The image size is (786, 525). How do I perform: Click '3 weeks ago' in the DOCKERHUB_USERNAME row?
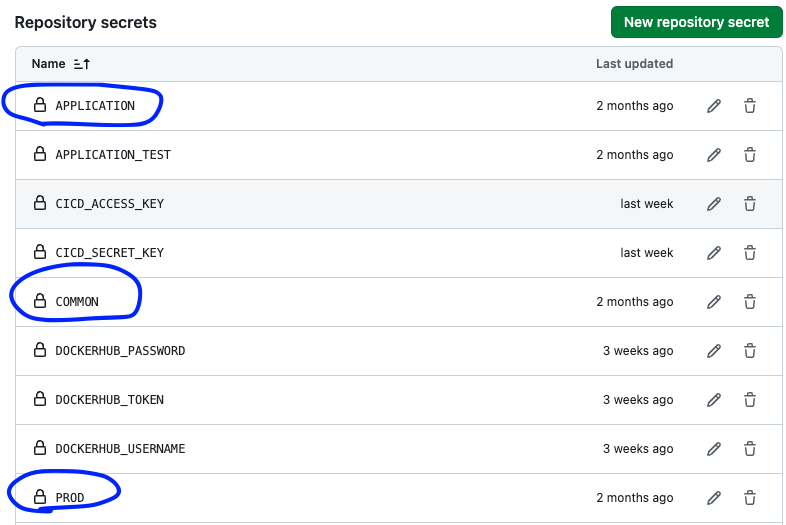coord(638,449)
